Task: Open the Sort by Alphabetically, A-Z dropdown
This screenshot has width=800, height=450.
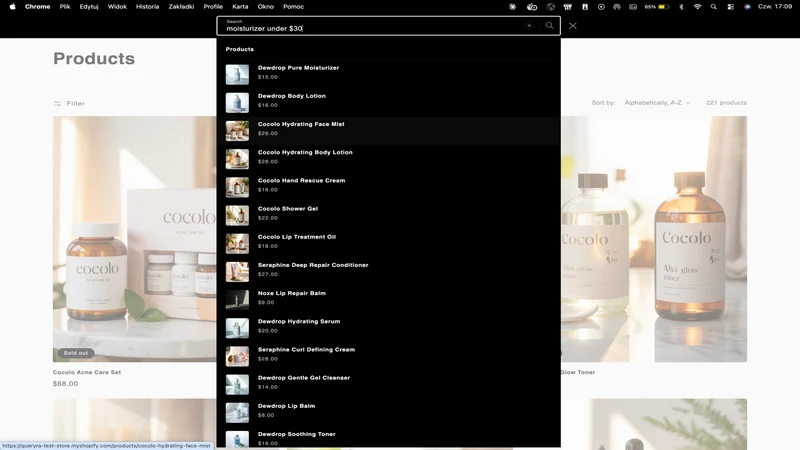Action: pos(657,103)
